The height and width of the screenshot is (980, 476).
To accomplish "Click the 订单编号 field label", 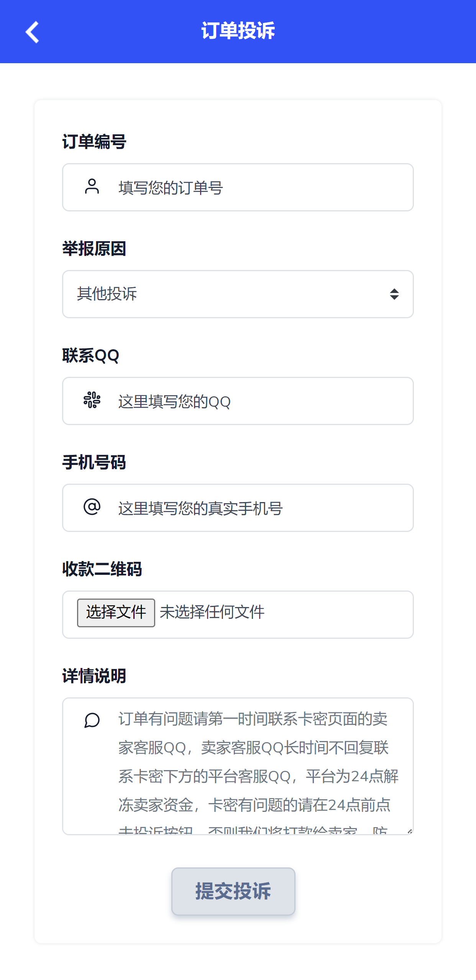I will [x=94, y=141].
